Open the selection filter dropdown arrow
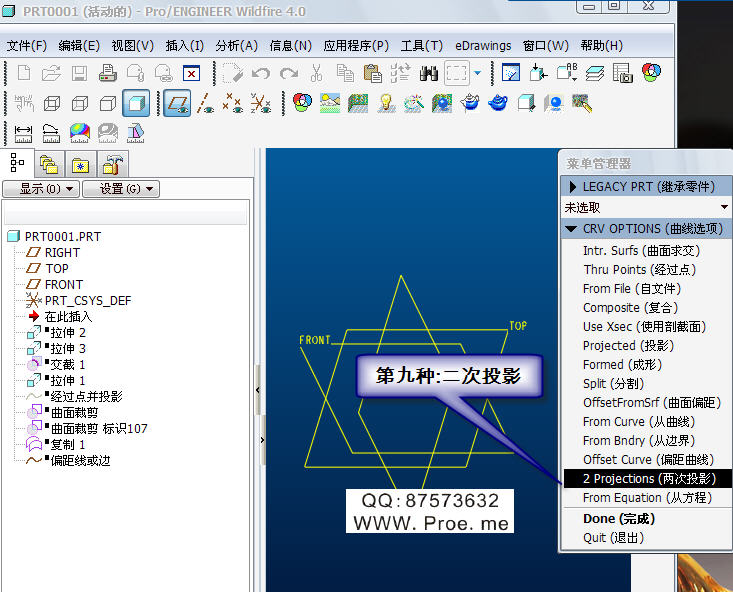The image size is (733, 592). 477,73
